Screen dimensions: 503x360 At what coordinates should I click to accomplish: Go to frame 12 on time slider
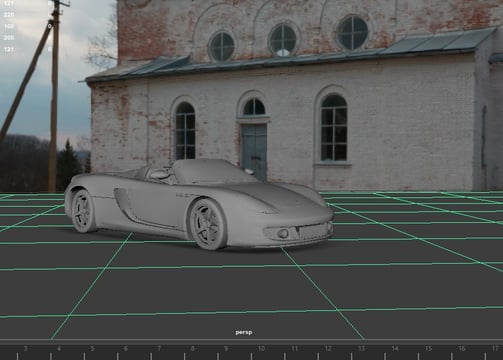[328, 349]
